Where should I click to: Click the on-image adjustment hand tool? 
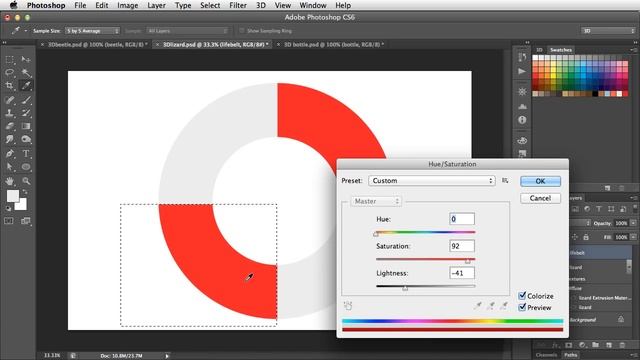click(348, 305)
